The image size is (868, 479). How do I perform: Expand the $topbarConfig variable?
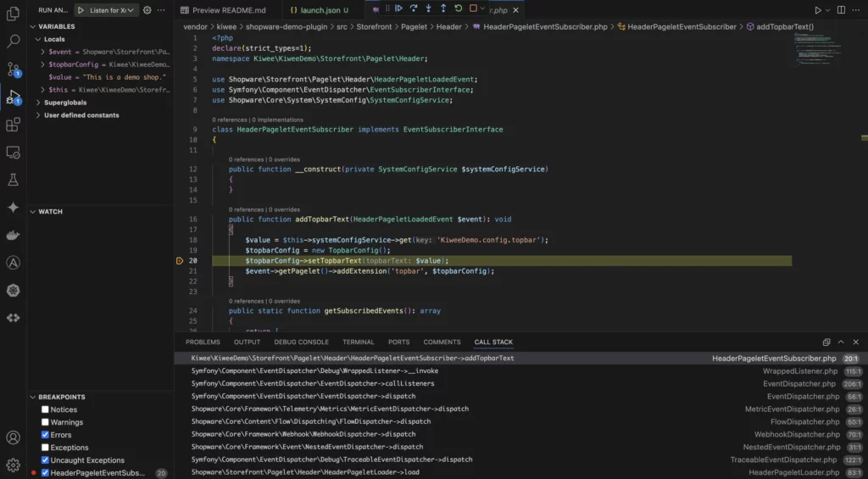43,64
